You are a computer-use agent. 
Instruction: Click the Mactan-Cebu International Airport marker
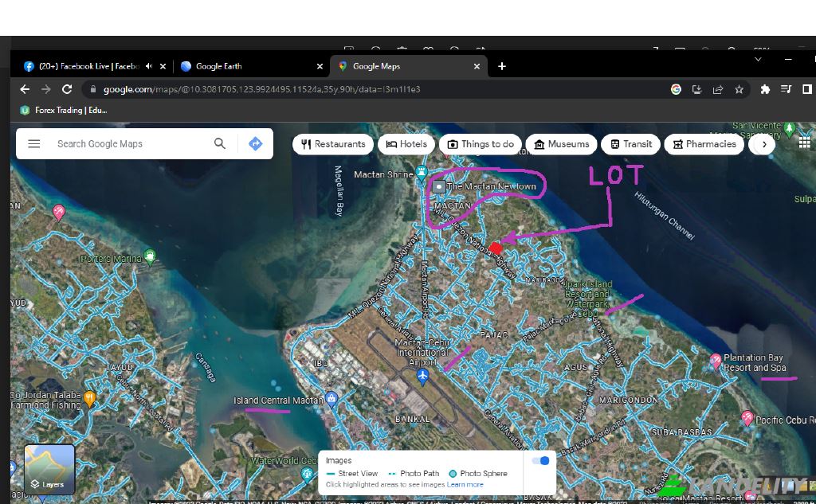click(423, 374)
